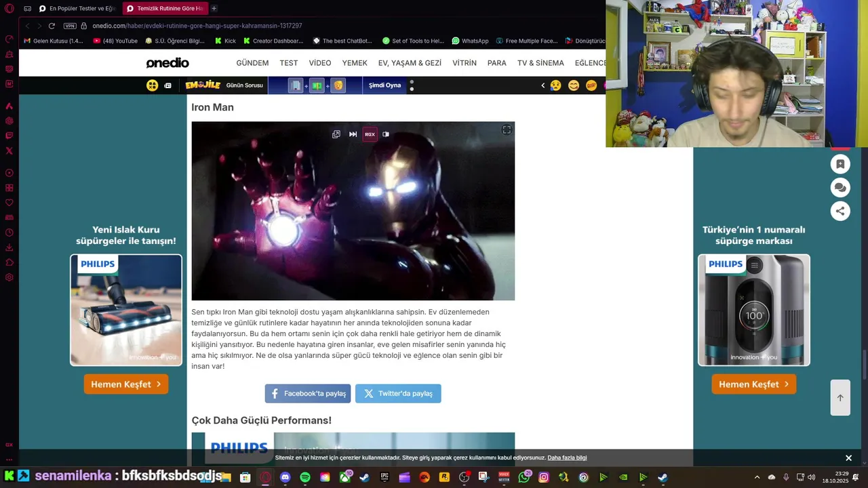Click previous arrow in emoji strip
Screen dimensions: 868x488
[x=542, y=85]
